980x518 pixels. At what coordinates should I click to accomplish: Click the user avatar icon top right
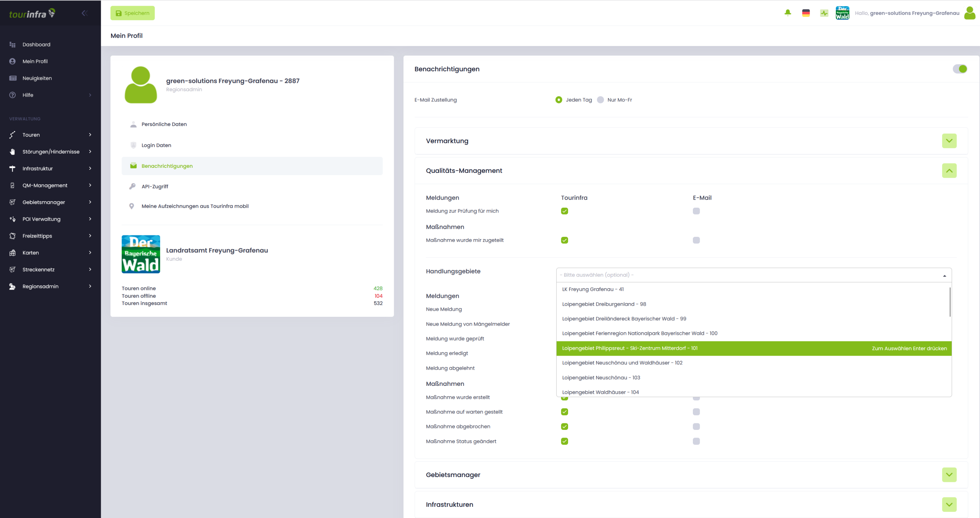(x=970, y=13)
